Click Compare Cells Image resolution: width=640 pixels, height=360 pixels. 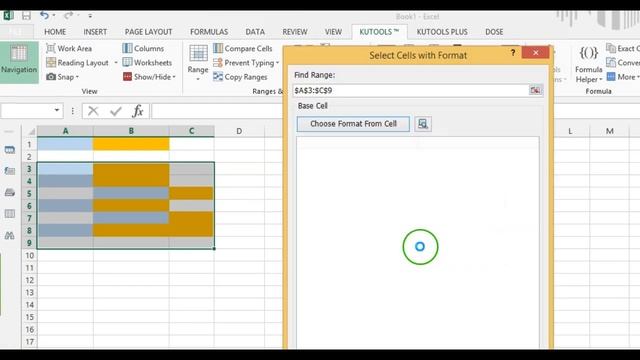tap(243, 48)
